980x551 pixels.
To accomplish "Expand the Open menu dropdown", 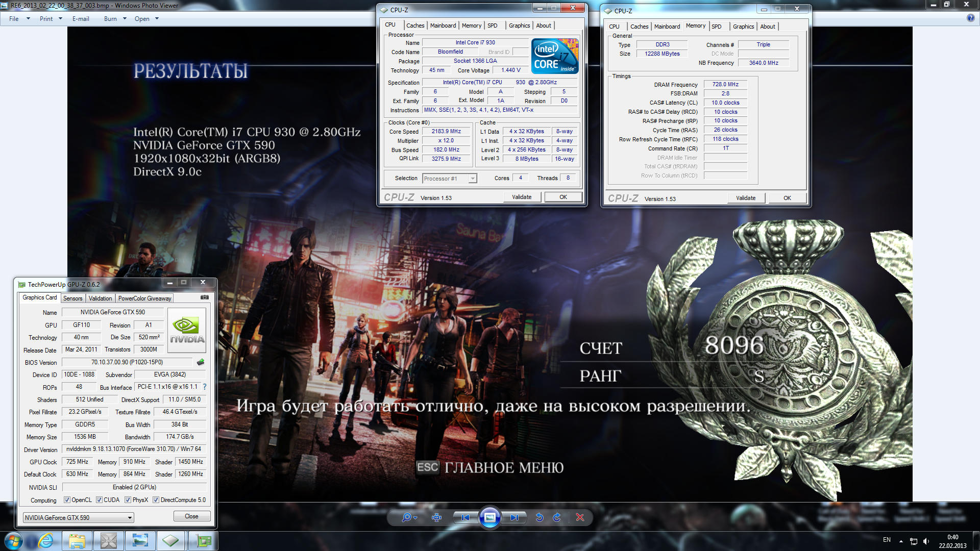I will [157, 18].
